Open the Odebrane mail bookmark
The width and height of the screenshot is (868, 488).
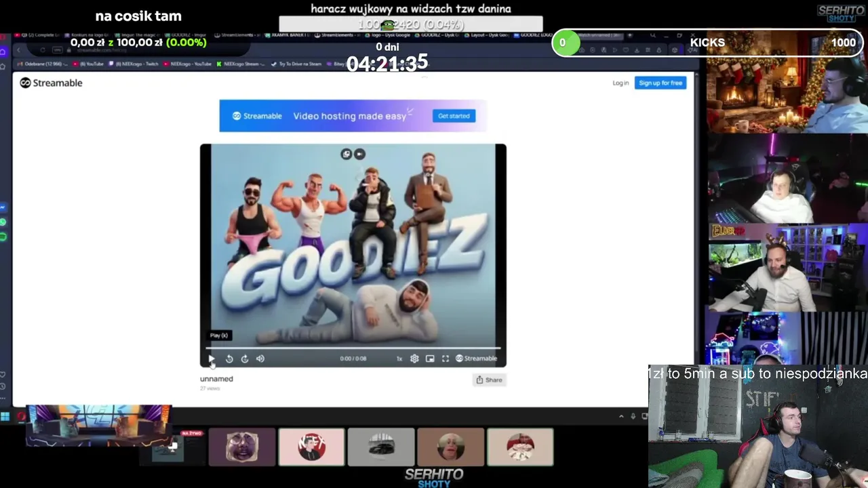point(43,64)
